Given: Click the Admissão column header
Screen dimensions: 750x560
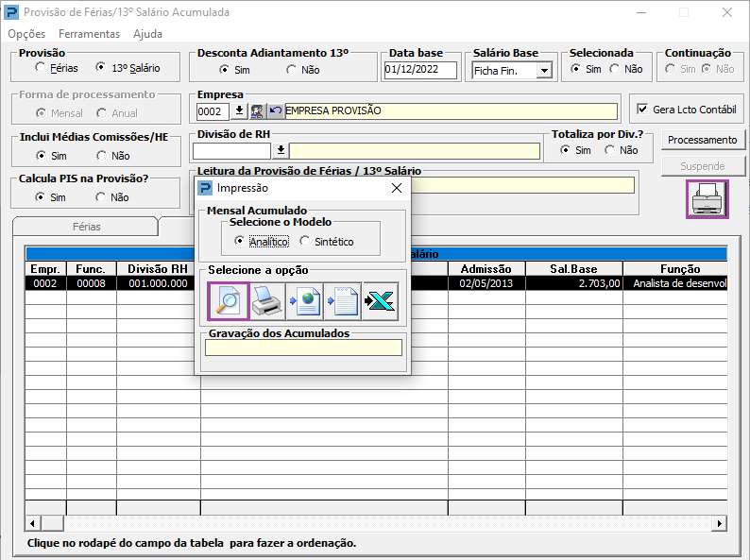Looking at the screenshot, I should pyautogui.click(x=486, y=269).
